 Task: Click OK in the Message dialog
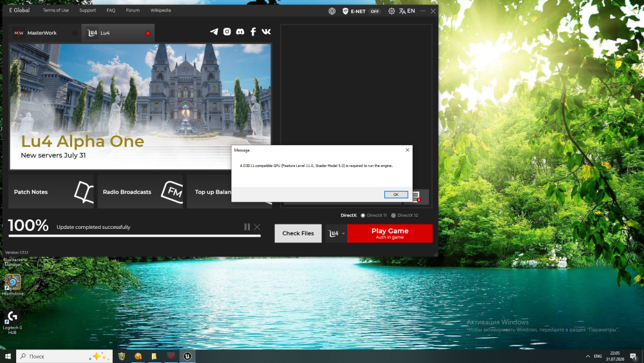[396, 195]
